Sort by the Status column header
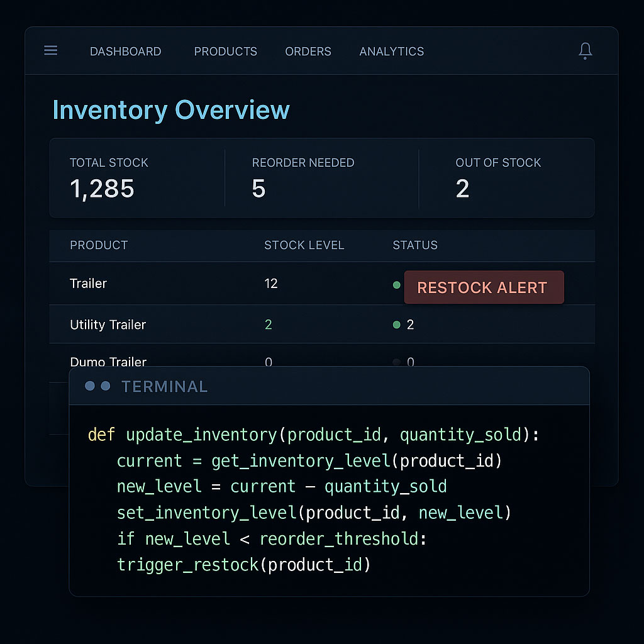Screen dimensions: 644x644 coord(415,245)
